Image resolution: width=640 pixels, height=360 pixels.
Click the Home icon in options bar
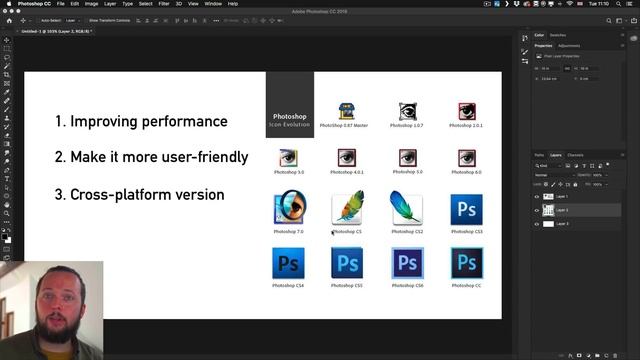point(9,20)
